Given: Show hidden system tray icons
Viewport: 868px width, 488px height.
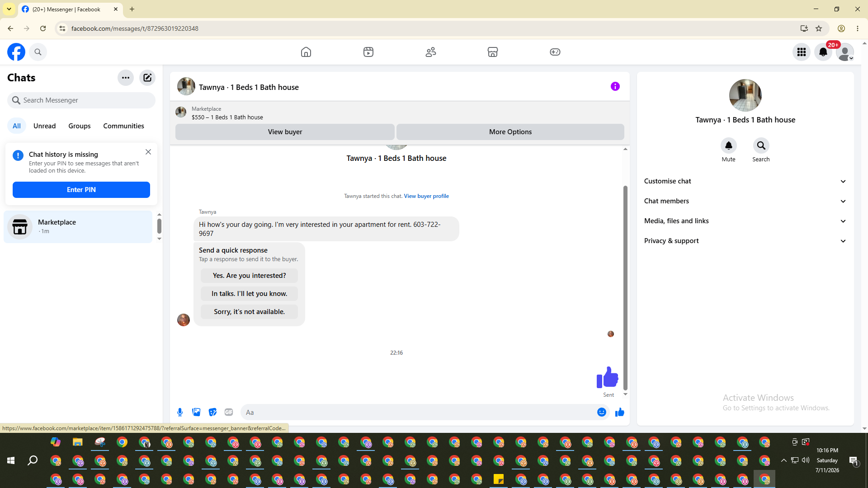Looking at the screenshot, I should coord(784,460).
